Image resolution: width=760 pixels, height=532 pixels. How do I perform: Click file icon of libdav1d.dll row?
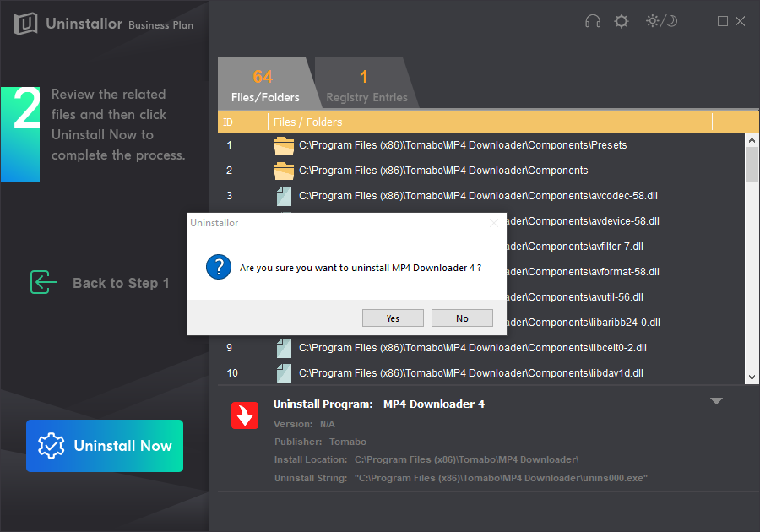284,373
